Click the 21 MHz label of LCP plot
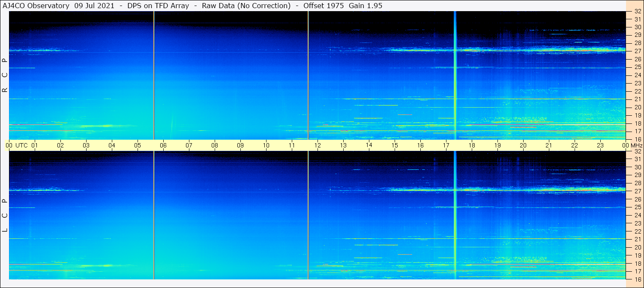 tap(638, 239)
